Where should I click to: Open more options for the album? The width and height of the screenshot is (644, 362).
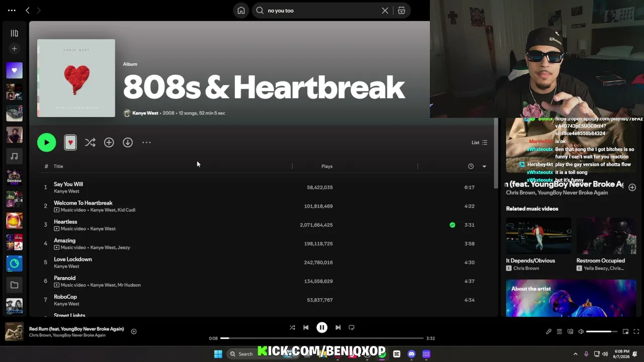coord(146,143)
